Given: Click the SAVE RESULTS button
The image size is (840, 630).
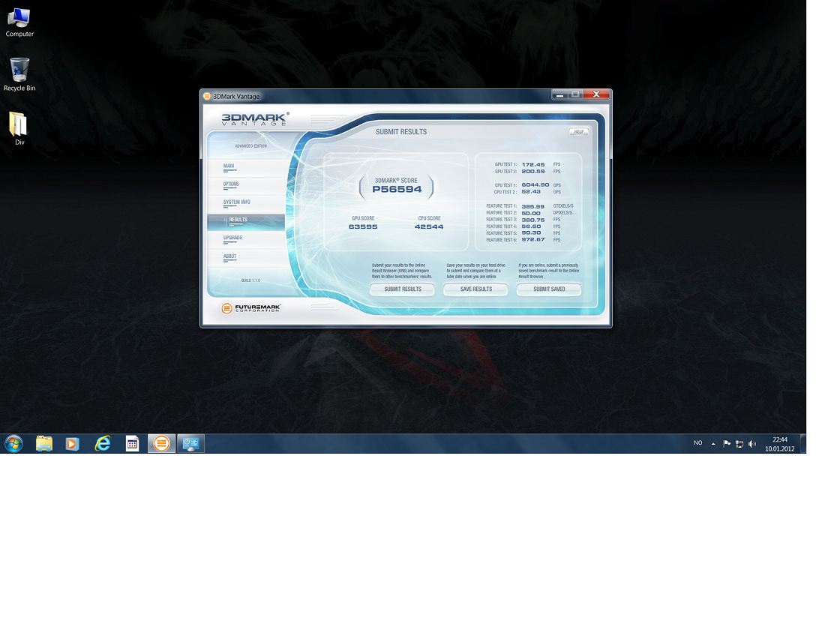Looking at the screenshot, I should (x=475, y=289).
